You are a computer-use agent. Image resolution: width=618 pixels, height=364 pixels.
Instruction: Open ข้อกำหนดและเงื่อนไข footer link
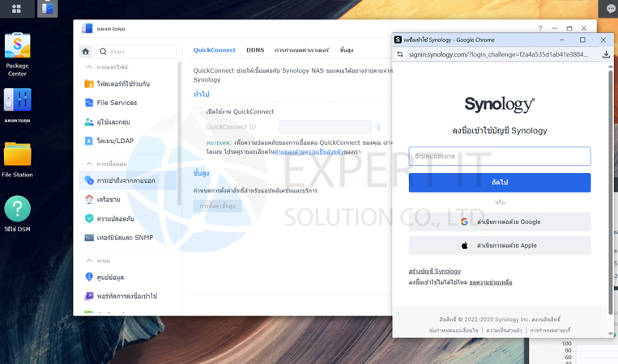(454, 330)
